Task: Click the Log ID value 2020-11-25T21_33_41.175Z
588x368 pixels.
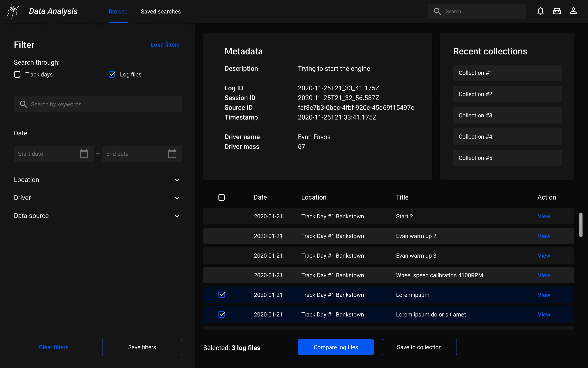Action: point(339,88)
